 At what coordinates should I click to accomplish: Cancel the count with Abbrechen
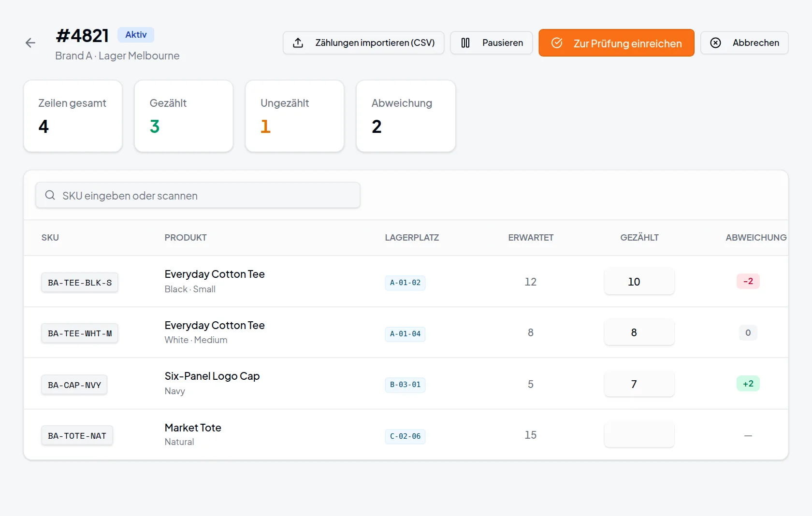coord(744,43)
